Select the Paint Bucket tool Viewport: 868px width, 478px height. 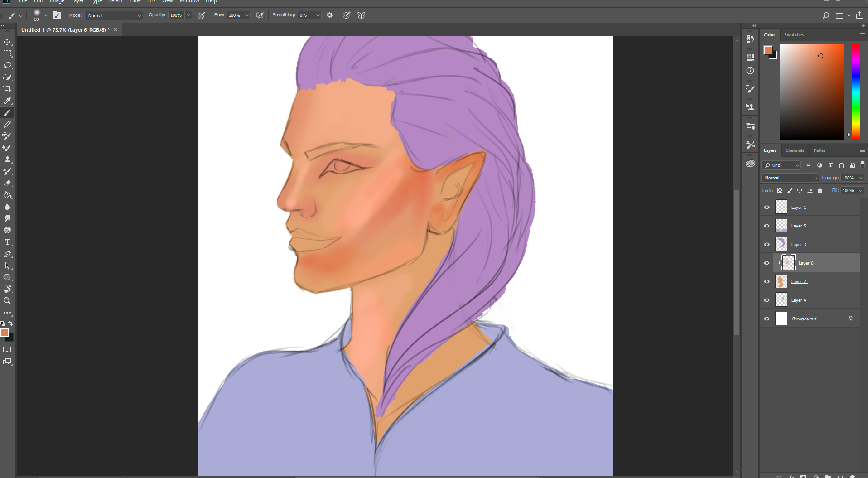[7, 195]
